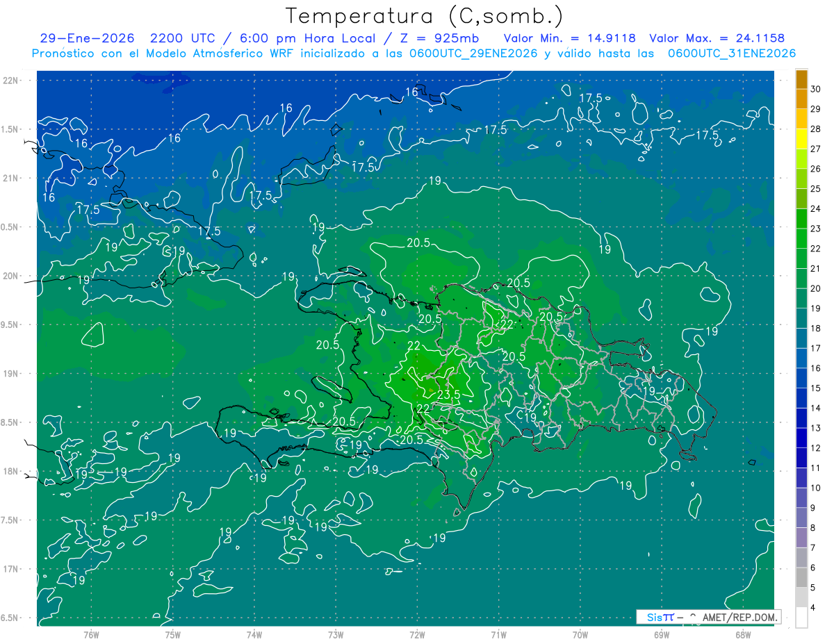The height and width of the screenshot is (644, 834).
Task: Click the purple legend swatch between 7 and 8
Action: 801,538
